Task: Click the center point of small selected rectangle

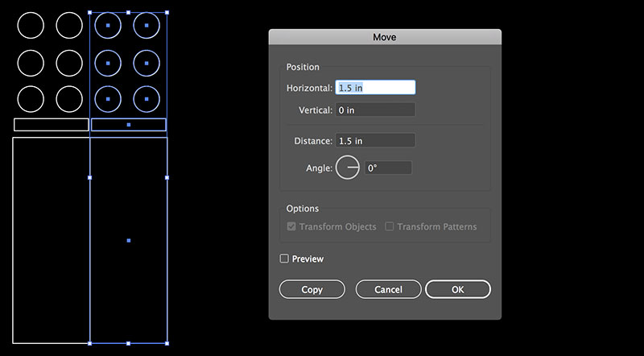Action: (129, 125)
